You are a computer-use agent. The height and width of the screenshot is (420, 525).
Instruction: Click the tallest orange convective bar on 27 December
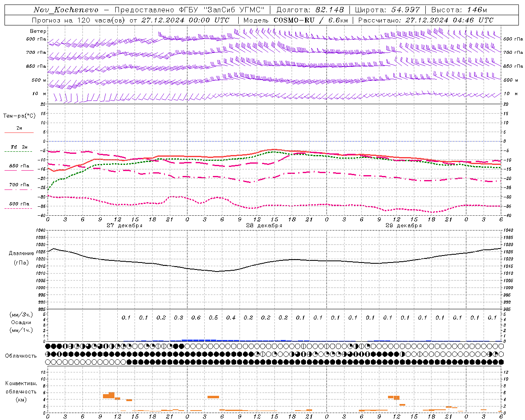pos(112,395)
